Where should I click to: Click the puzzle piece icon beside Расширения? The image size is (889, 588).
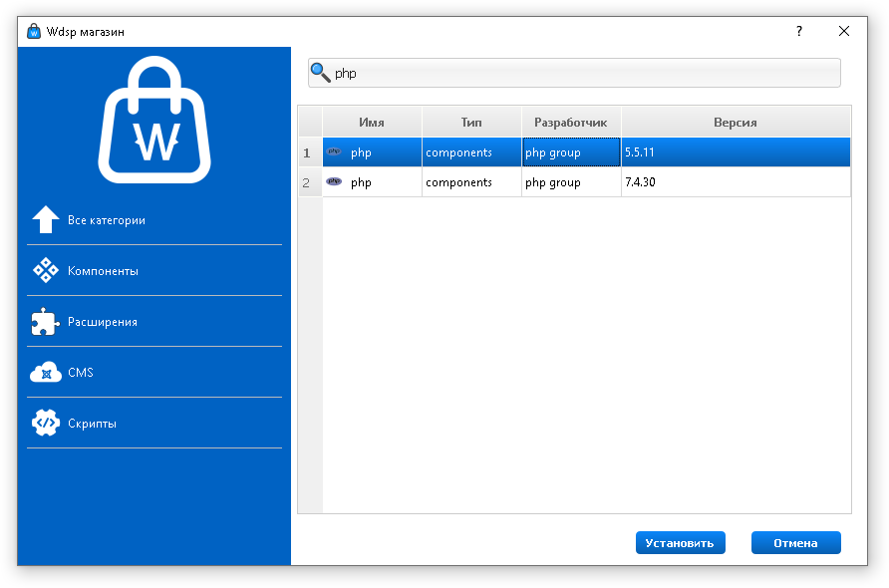pyautogui.click(x=45, y=322)
